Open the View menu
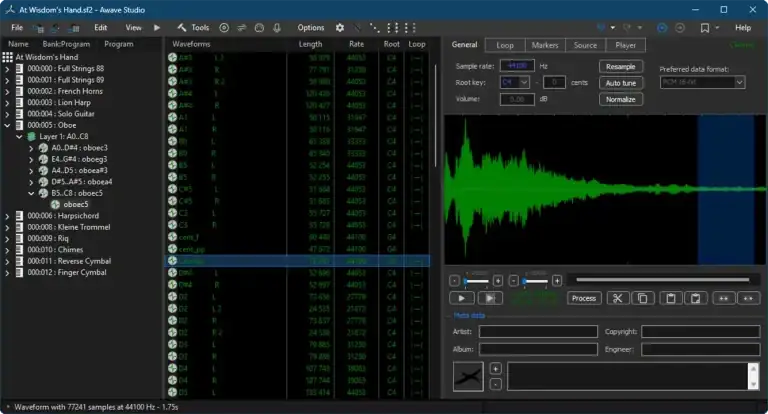 point(133,28)
